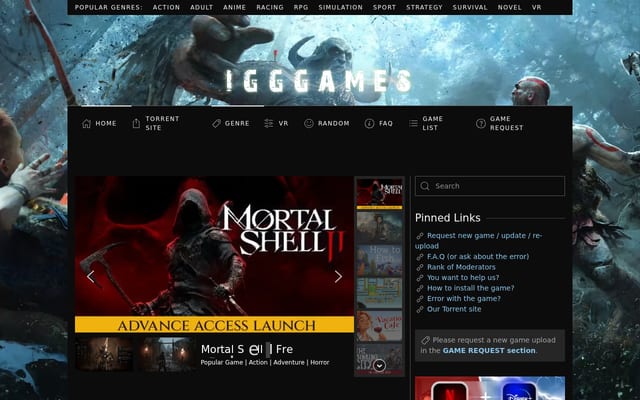Screen dimensions: 640x400
Task: Open the ANIME genre
Action: click(x=234, y=7)
